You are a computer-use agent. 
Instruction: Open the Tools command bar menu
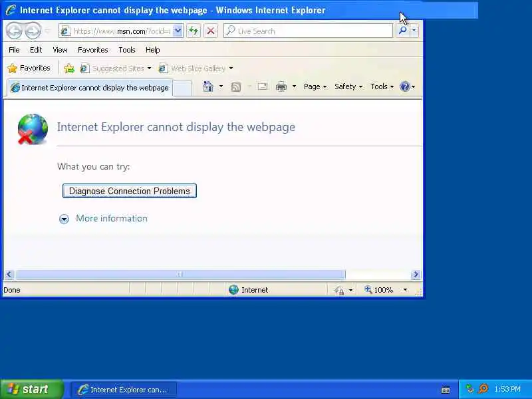382,87
